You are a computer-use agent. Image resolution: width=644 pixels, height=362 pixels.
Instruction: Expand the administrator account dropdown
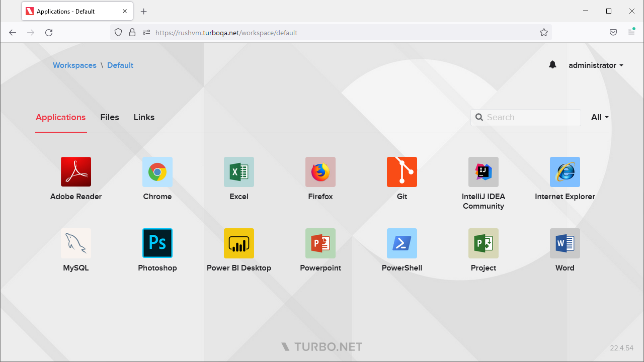click(x=596, y=65)
